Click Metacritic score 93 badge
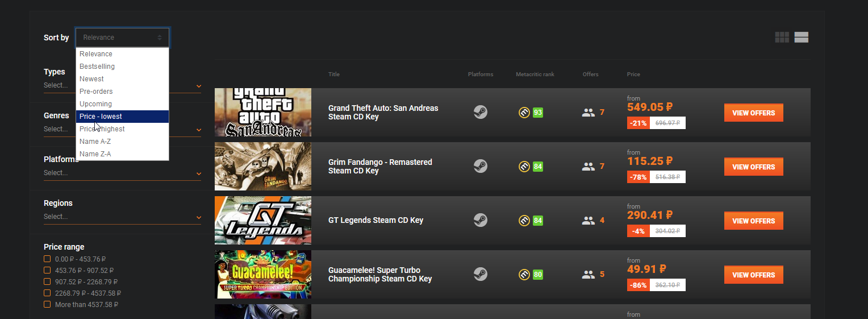 [538, 113]
